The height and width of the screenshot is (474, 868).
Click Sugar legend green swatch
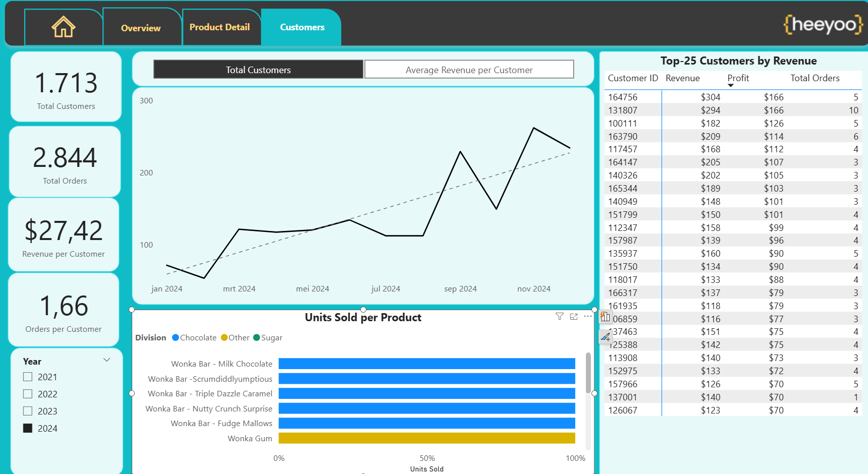pyautogui.click(x=256, y=337)
